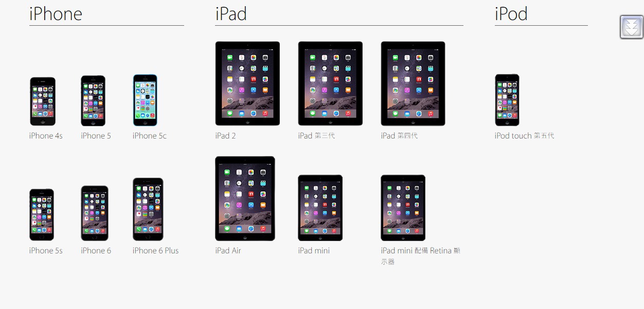Screen dimensions: 644x309
Task: Follow the iPod touch 第五代 link
Action: click(x=525, y=136)
